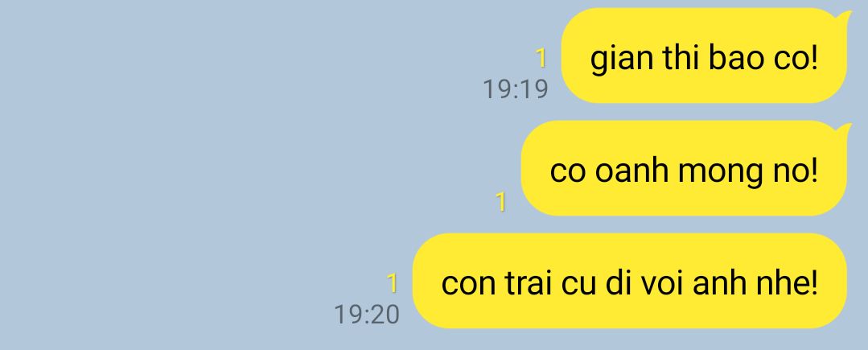The height and width of the screenshot is (350, 868).
Task: Click the tail of the 'co oanh mong no!' bubble
Action: [x=845, y=130]
